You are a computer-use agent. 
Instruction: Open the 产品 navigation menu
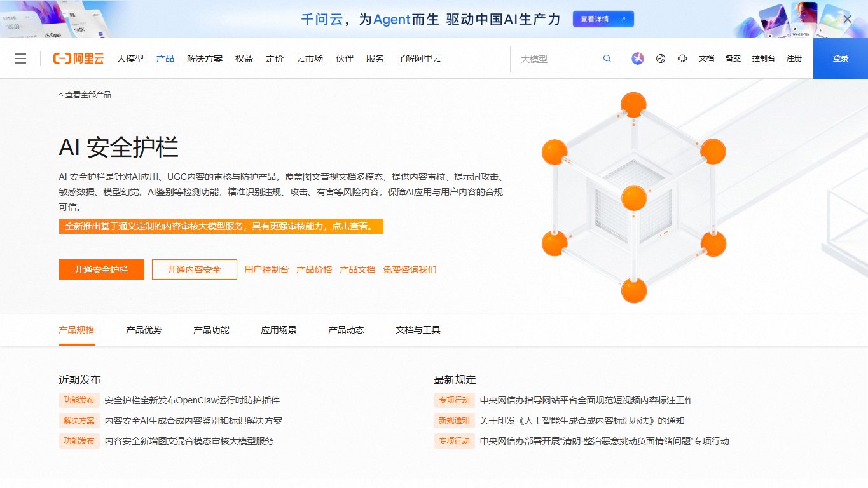(x=165, y=58)
